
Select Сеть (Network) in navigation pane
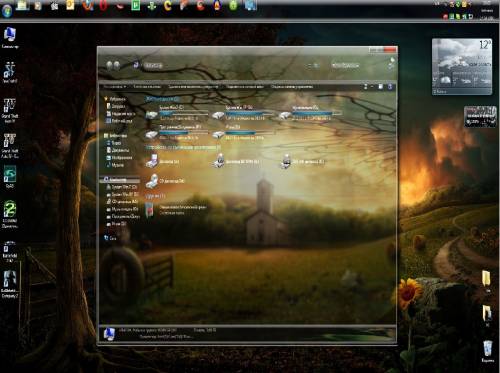click(x=110, y=238)
